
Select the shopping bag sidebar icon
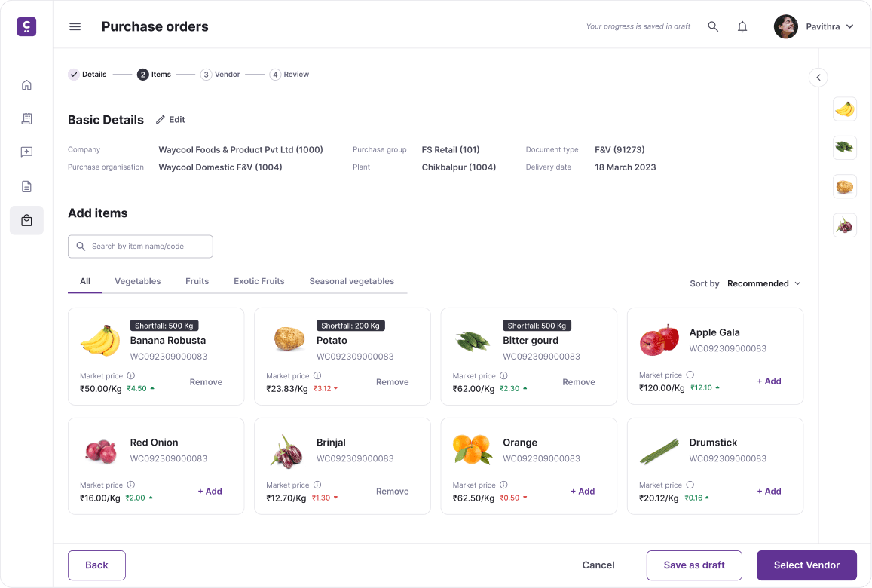(26, 220)
